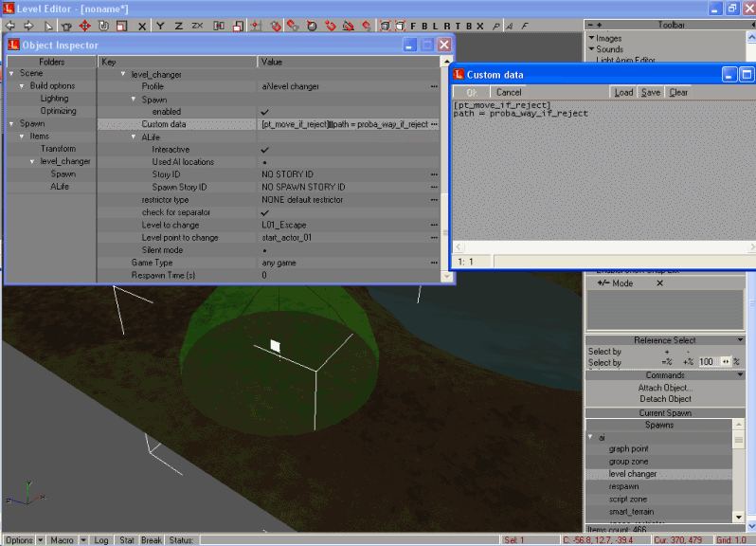Collapse the Items folder
This screenshot has height=546, width=756.
22,136
